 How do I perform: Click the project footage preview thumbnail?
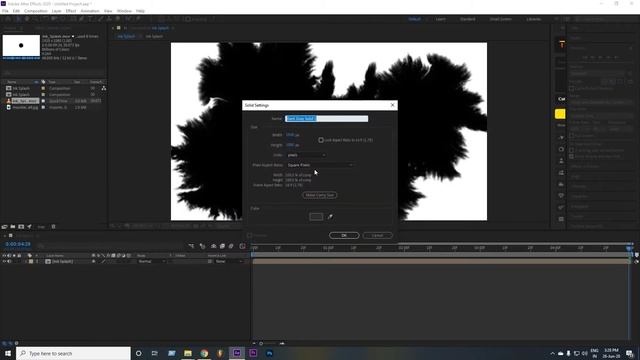pyautogui.click(x=21, y=46)
